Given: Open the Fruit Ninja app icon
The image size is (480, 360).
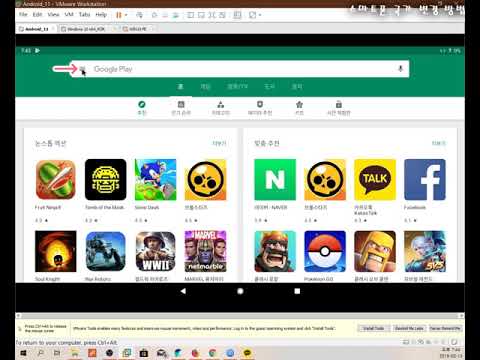Looking at the screenshot, I should click(x=56, y=180).
